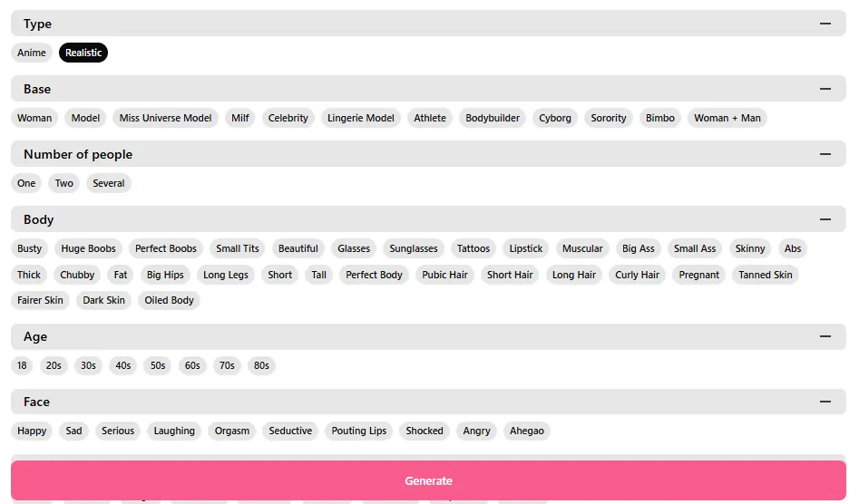
Task: Select the 30s age option
Action: coord(88,365)
